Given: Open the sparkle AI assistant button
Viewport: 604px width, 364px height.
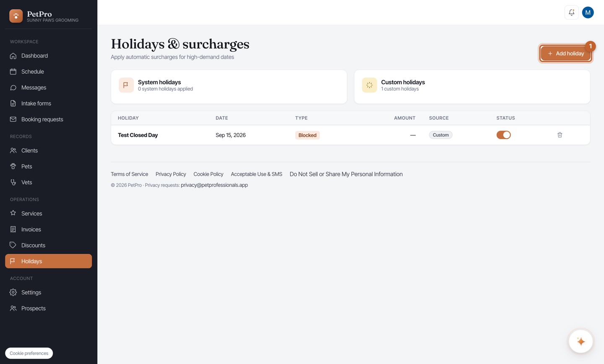Looking at the screenshot, I should click(581, 341).
